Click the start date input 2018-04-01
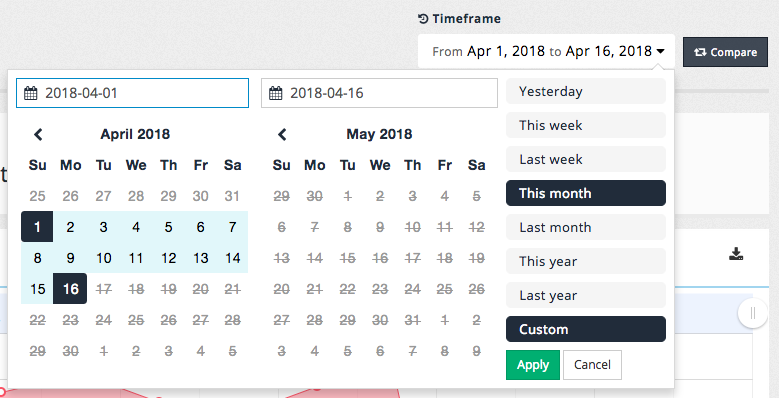 [132, 93]
